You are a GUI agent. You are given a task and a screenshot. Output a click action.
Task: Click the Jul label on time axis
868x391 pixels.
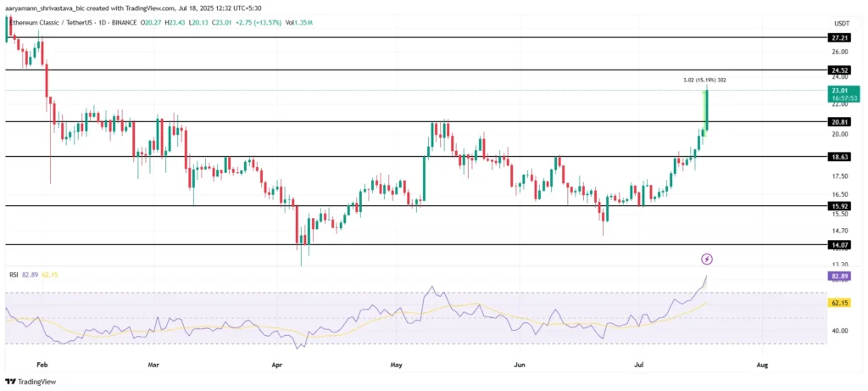(641, 364)
